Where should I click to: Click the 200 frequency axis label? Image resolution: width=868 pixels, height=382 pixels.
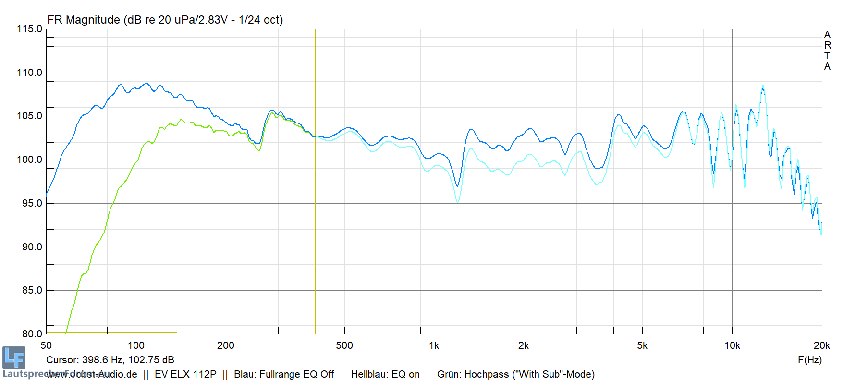(x=226, y=345)
